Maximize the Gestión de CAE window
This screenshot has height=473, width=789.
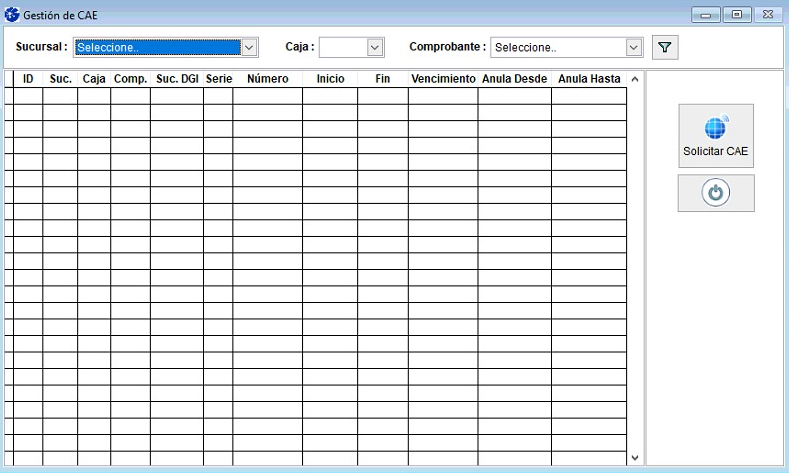737,15
